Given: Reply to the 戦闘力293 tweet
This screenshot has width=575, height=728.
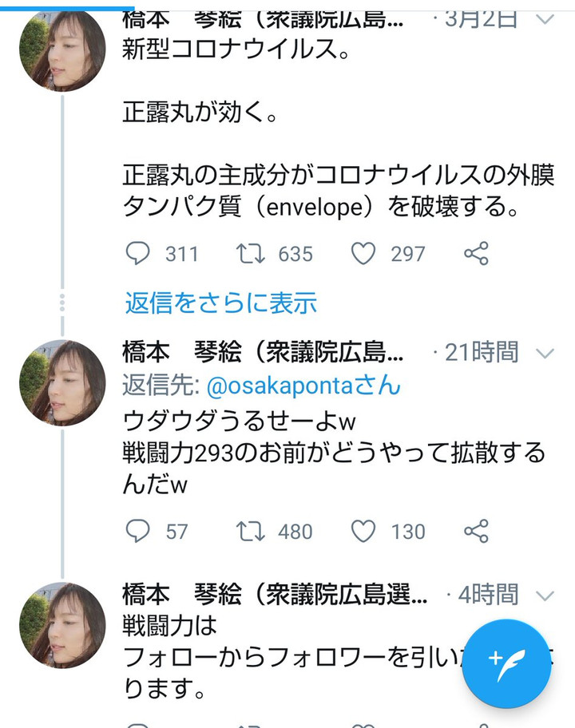Looking at the screenshot, I should tap(138, 531).
